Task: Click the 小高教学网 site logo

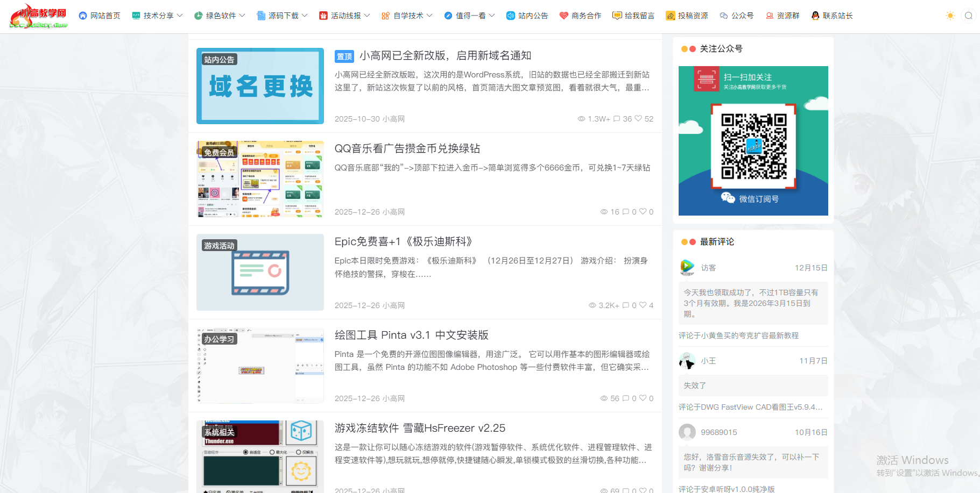Action: (39, 16)
